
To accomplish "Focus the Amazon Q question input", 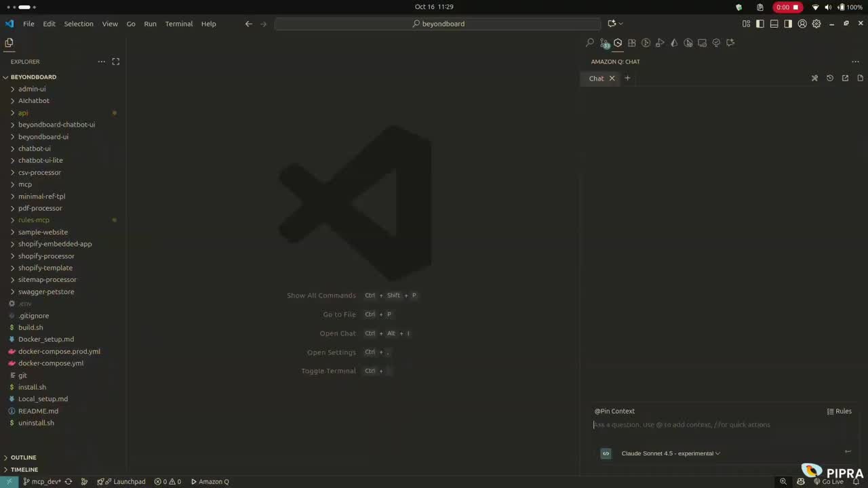I will coord(719,425).
